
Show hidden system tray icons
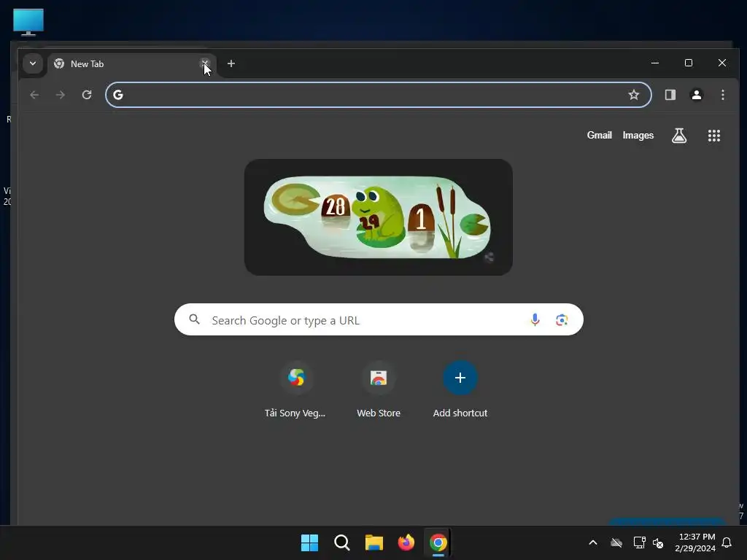(x=593, y=542)
